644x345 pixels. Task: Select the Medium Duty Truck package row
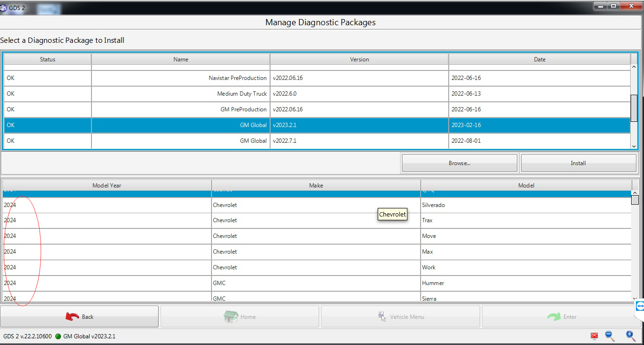coord(317,94)
